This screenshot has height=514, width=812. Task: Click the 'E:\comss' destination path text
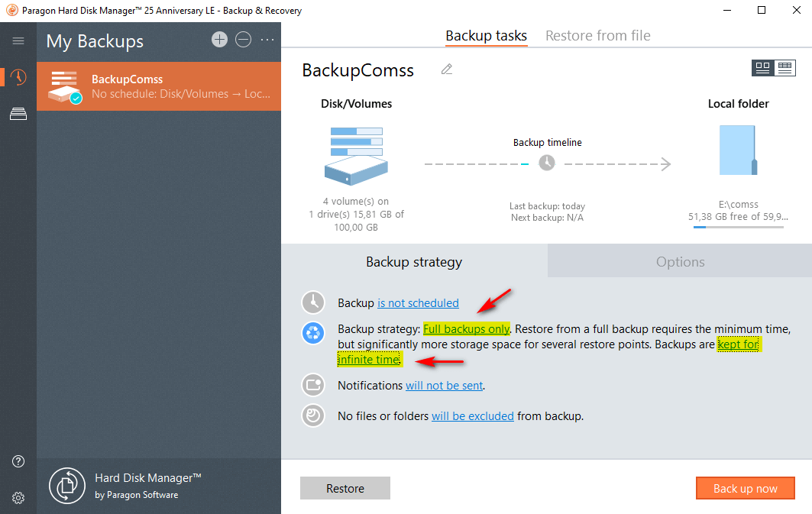click(x=739, y=205)
